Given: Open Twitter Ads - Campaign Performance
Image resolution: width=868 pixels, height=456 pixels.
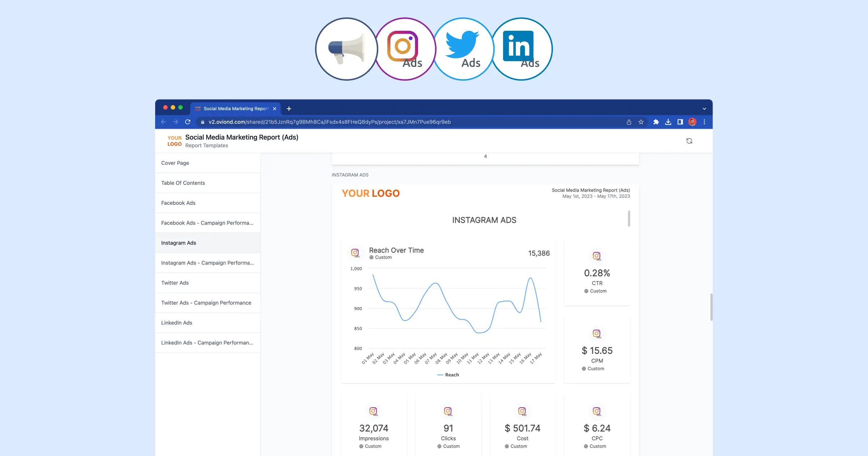Looking at the screenshot, I should 208,302.
